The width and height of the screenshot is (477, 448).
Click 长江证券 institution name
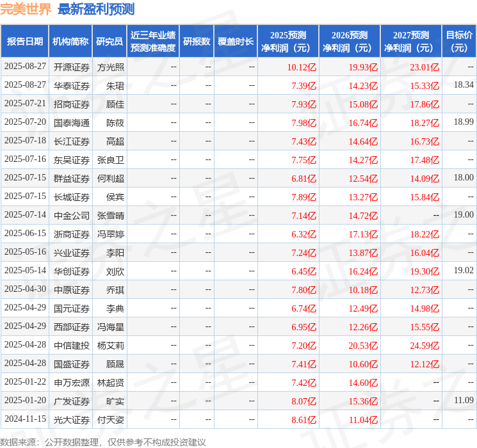coord(72,141)
